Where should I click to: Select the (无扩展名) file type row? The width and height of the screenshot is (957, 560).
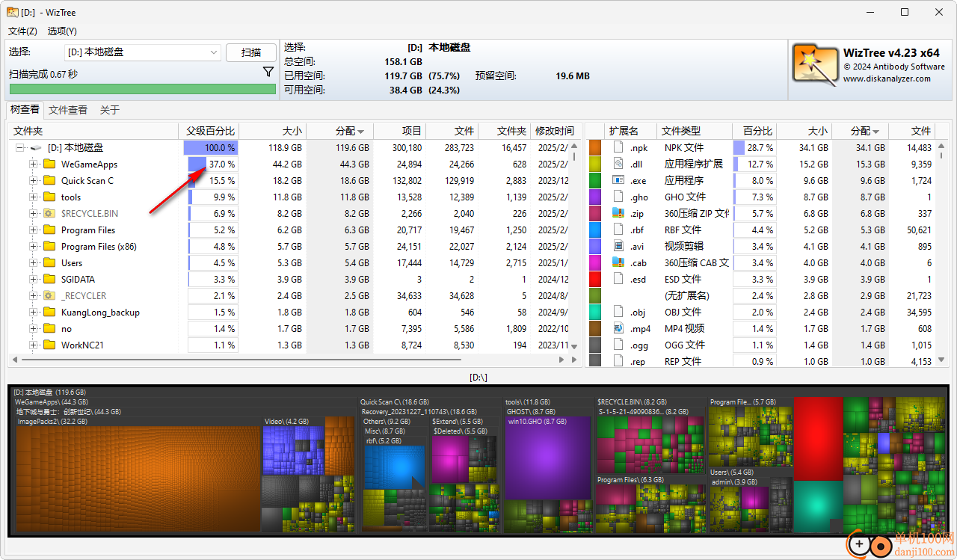click(761, 295)
